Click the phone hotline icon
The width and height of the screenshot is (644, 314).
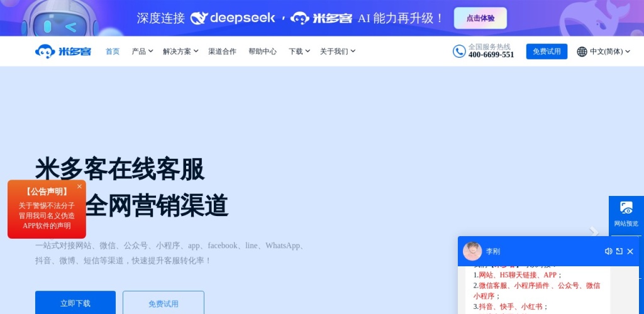(x=459, y=51)
